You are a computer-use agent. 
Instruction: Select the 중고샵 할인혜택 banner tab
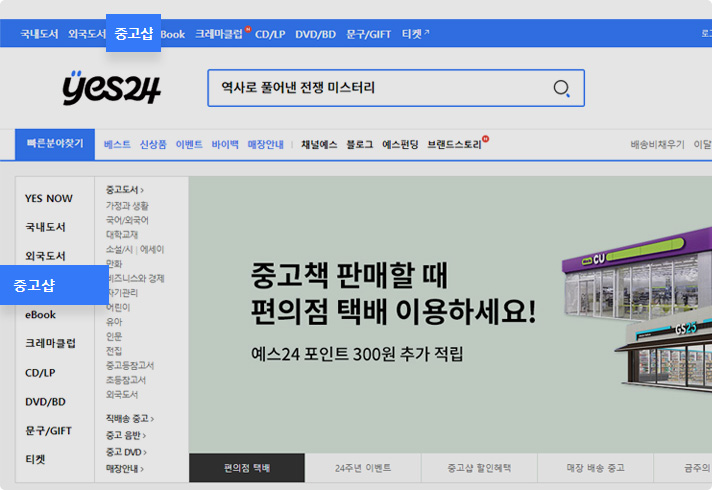(x=479, y=468)
